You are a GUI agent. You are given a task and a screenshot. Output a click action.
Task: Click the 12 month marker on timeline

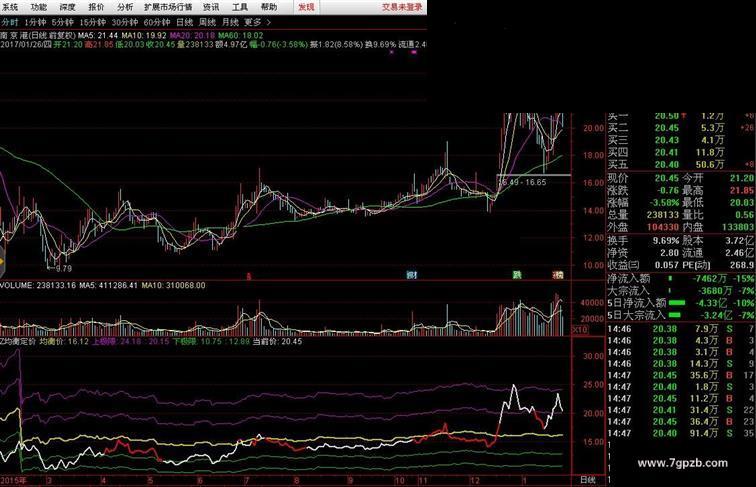[475, 480]
